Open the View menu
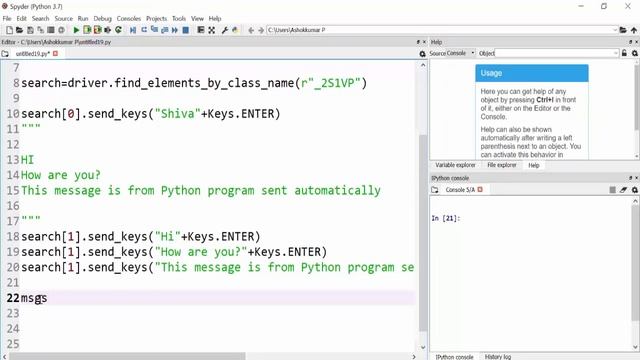 tap(197, 19)
